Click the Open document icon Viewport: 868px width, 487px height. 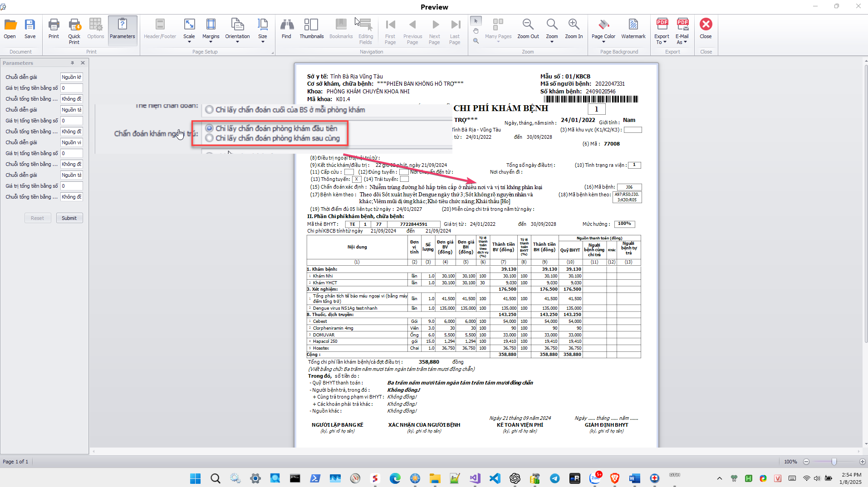point(10,29)
